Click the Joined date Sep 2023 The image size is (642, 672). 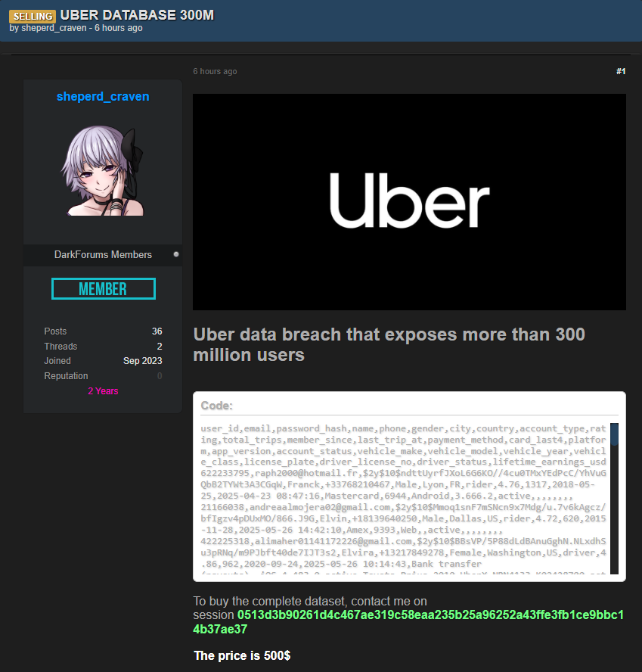143,361
